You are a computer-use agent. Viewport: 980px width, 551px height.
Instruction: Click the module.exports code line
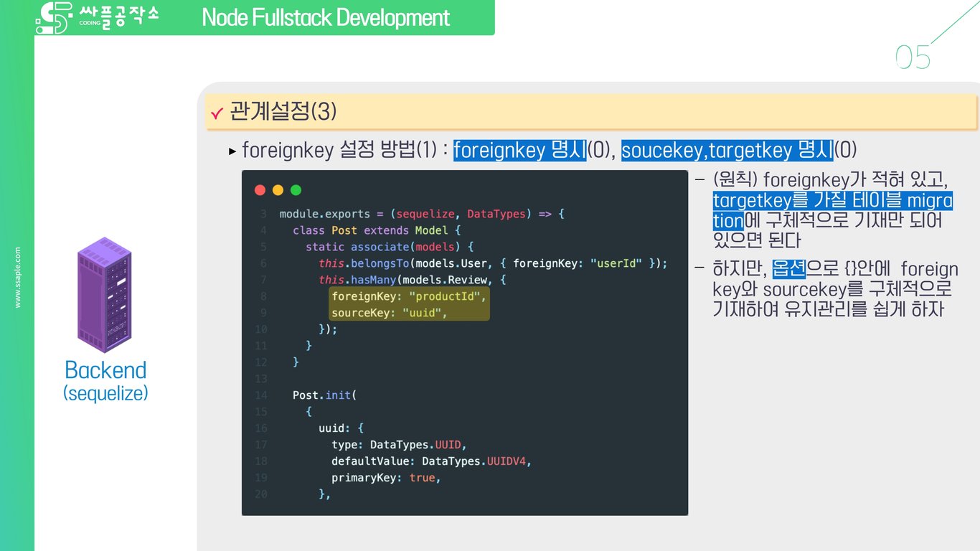pos(423,214)
